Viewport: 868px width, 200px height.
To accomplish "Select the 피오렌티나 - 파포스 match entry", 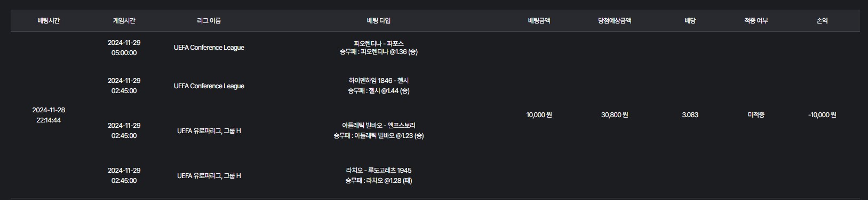I will point(379,43).
